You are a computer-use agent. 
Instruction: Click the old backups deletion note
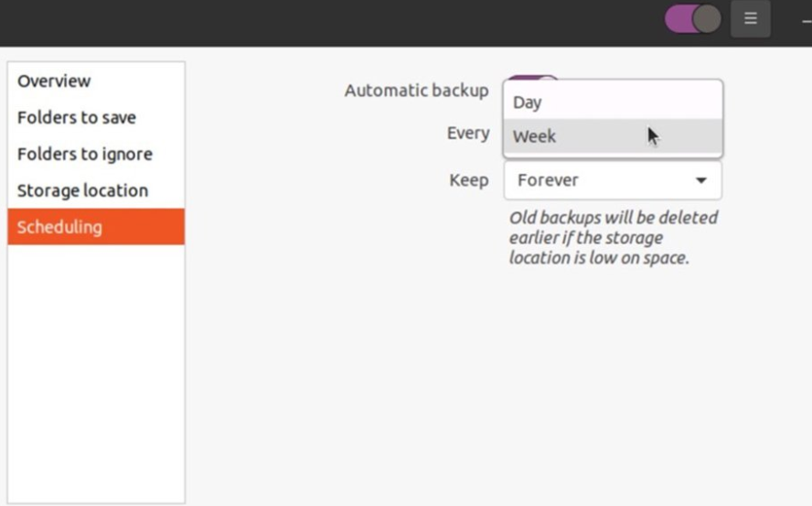point(613,238)
